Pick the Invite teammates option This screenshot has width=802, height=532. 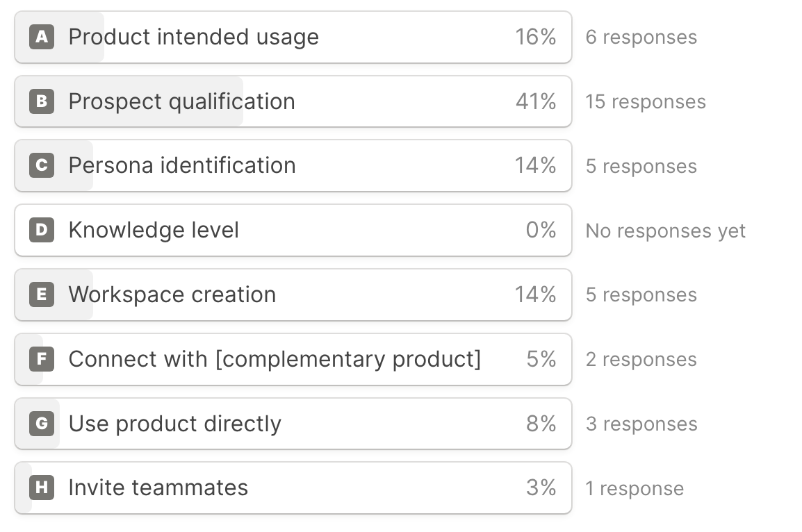(158, 488)
